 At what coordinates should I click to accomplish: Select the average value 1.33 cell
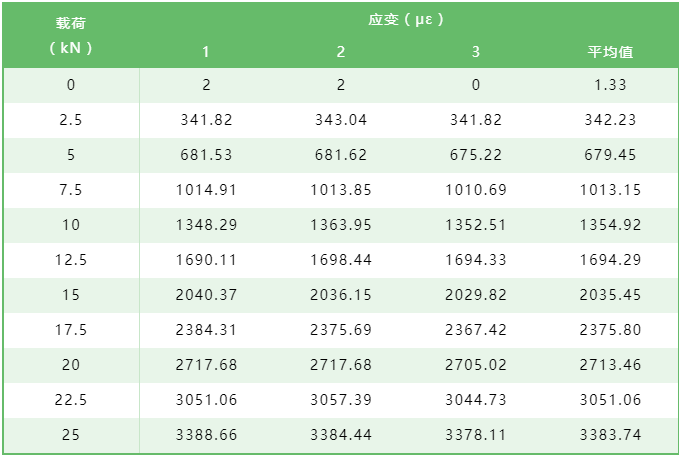[x=610, y=85]
